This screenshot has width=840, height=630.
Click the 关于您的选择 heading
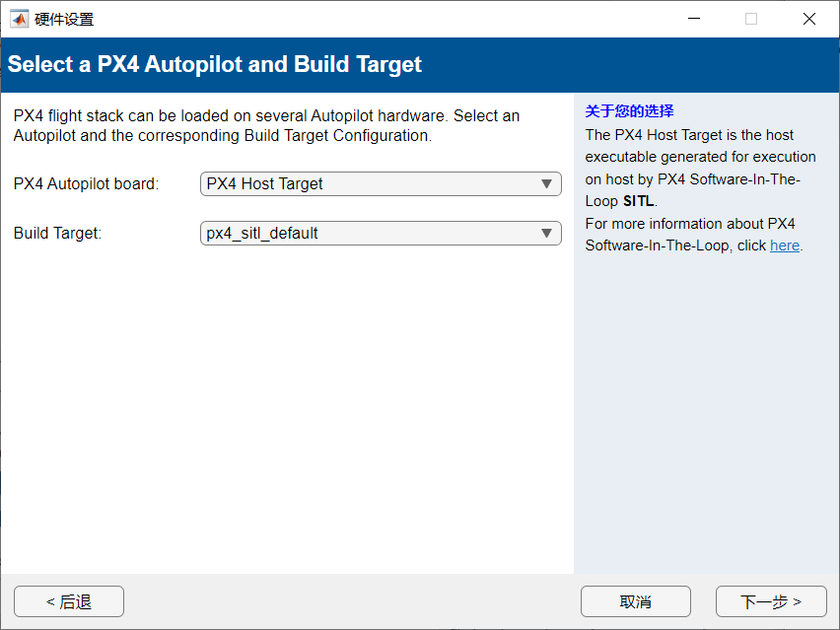tap(629, 110)
